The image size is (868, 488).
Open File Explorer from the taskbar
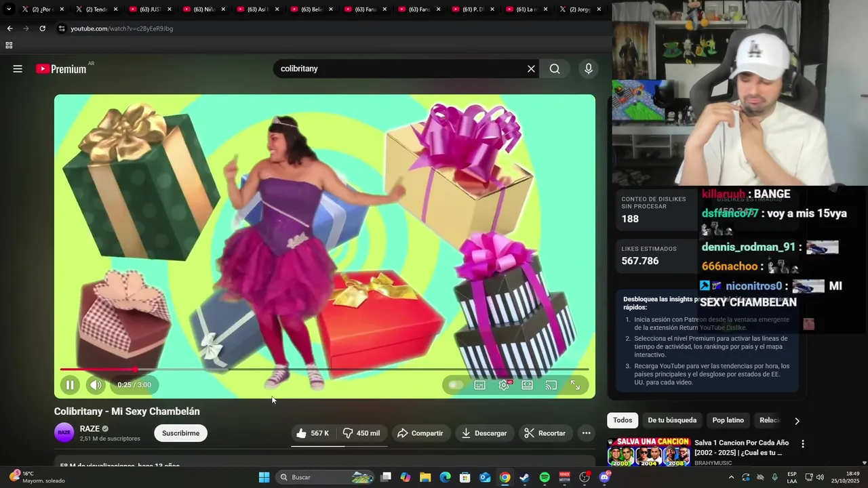[425, 477]
